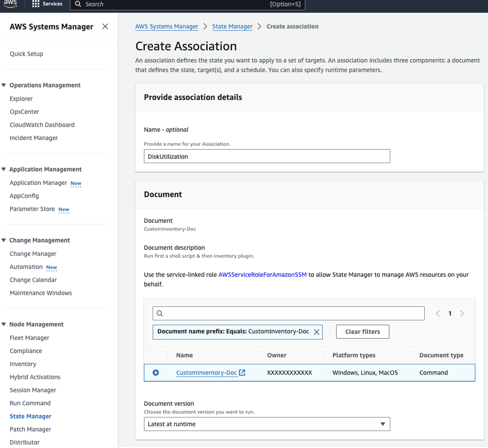Click page number 1 in the pagination control
This screenshot has width=488, height=448.
450,313
